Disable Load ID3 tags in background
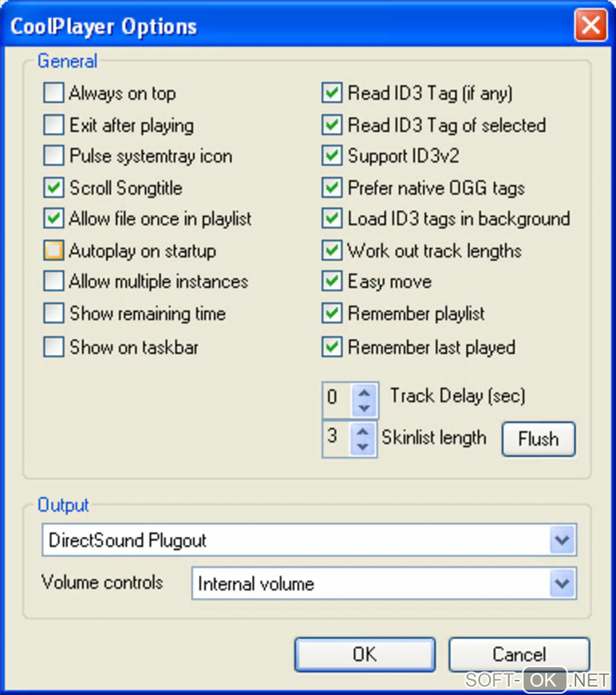Screen dimensions: 616x695 [x=332, y=219]
